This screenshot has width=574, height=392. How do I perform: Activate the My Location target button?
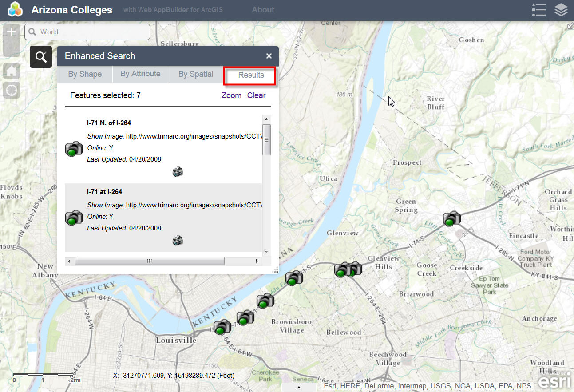point(12,90)
